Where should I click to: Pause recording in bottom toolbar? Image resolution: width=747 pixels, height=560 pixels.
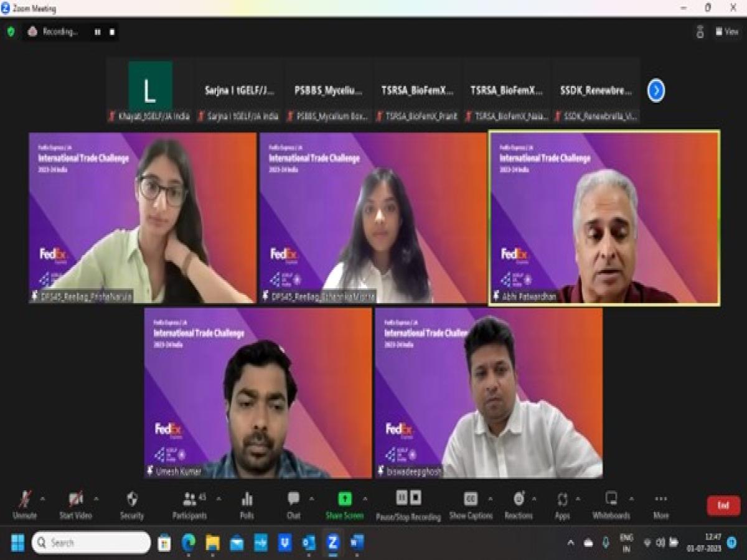(402, 497)
